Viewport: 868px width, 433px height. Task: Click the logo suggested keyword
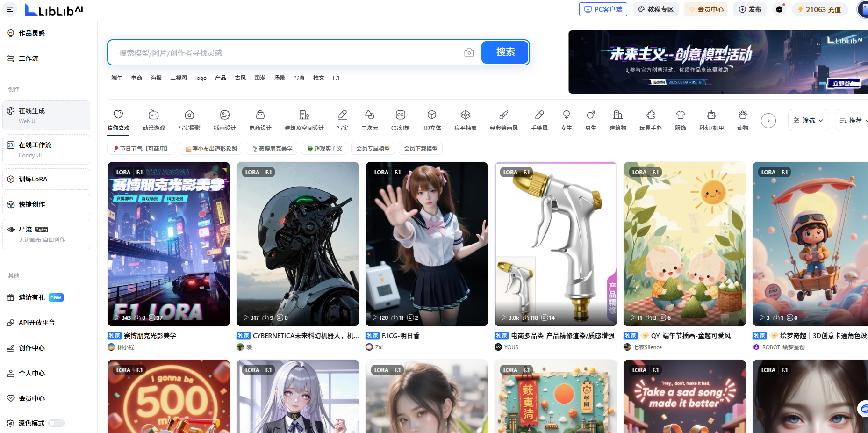201,78
